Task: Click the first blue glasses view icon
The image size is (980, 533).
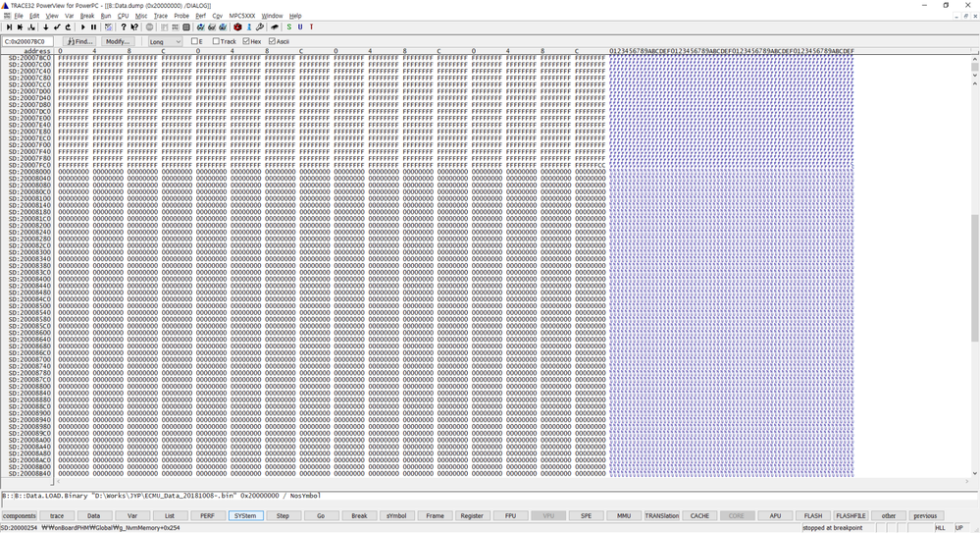Action: coord(201,27)
